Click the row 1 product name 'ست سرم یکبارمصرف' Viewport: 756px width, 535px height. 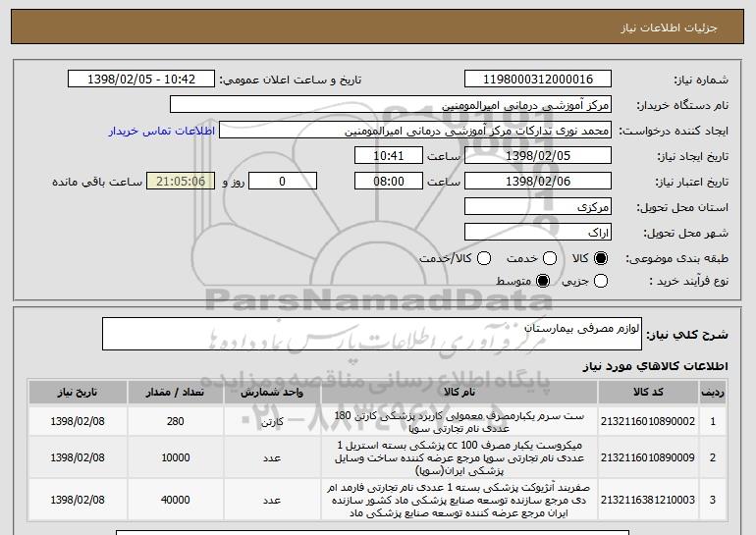point(459,422)
